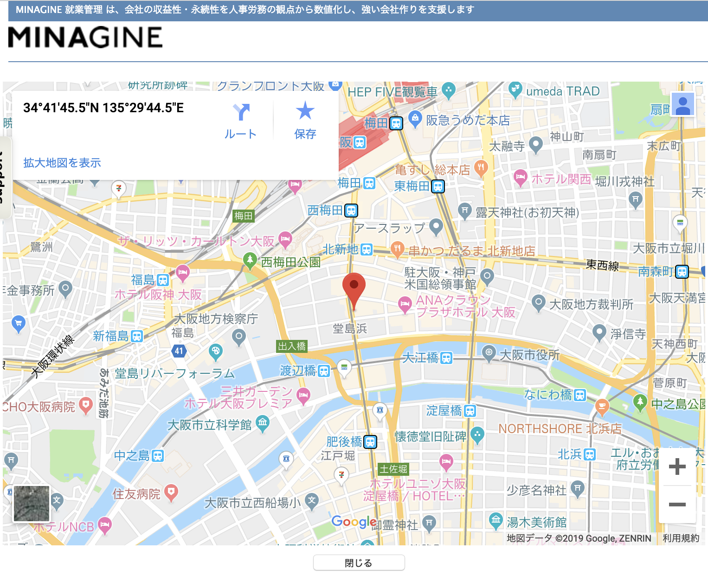
Task: Click the umeda TRAD venue pin
Action: point(515,90)
